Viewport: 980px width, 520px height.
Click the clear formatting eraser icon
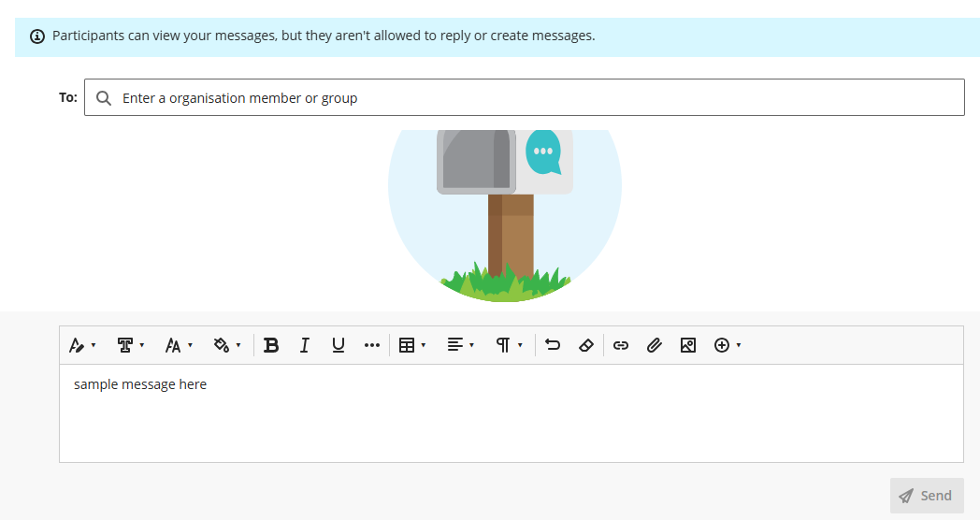tap(586, 345)
